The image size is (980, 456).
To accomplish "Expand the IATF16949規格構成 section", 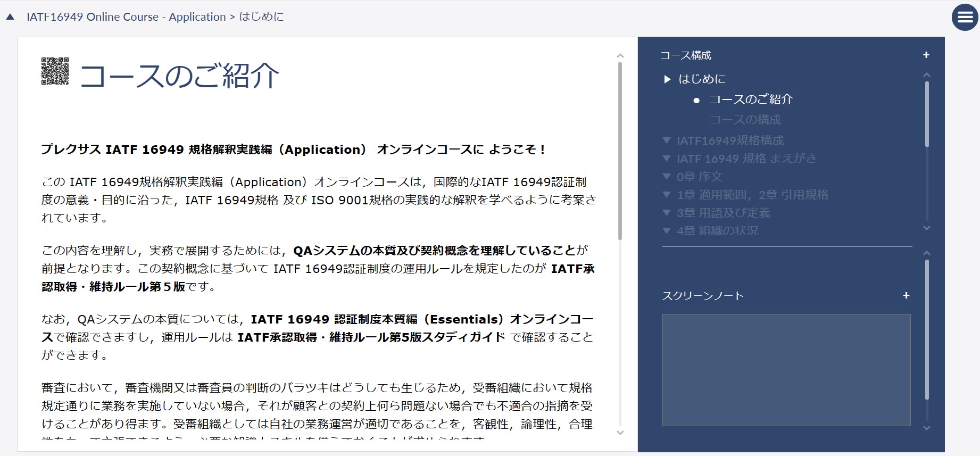I will pos(666,140).
